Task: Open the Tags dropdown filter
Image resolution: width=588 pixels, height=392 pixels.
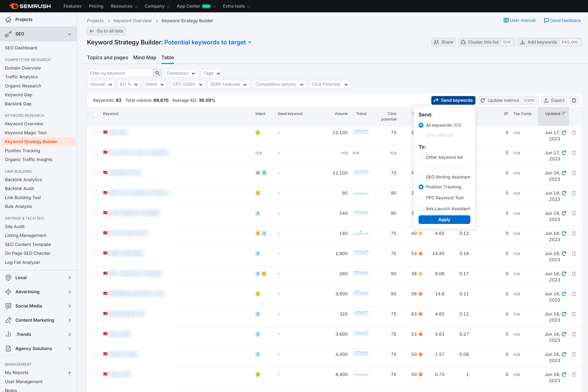Action: click(212, 73)
